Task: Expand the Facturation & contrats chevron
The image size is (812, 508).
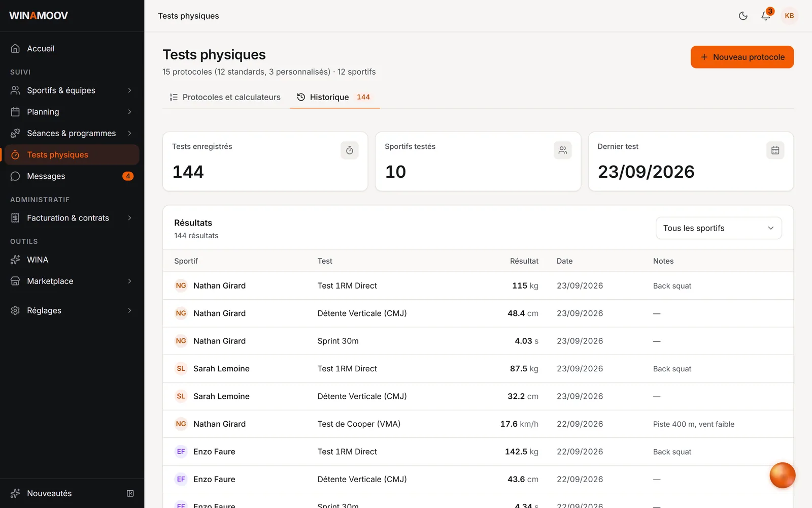Action: pos(130,218)
